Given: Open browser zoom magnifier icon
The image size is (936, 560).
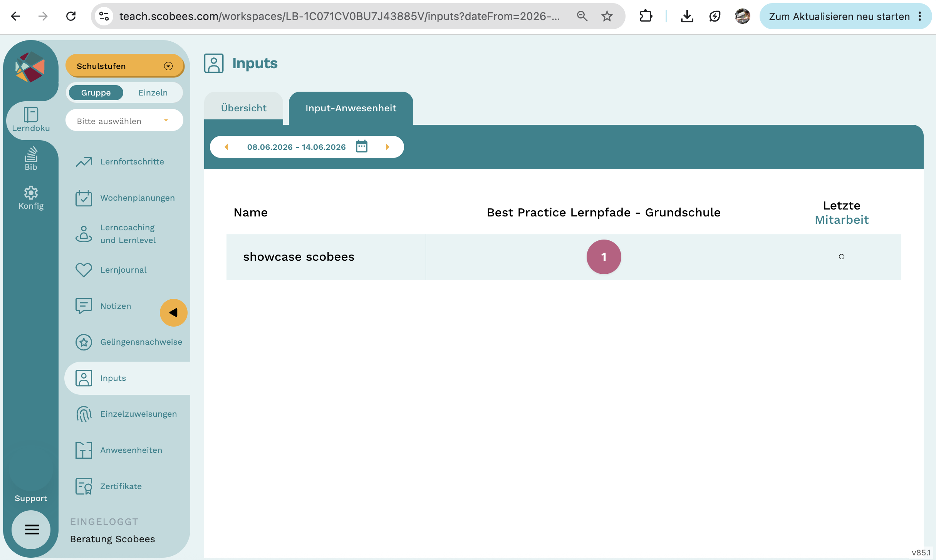Looking at the screenshot, I should (x=582, y=16).
